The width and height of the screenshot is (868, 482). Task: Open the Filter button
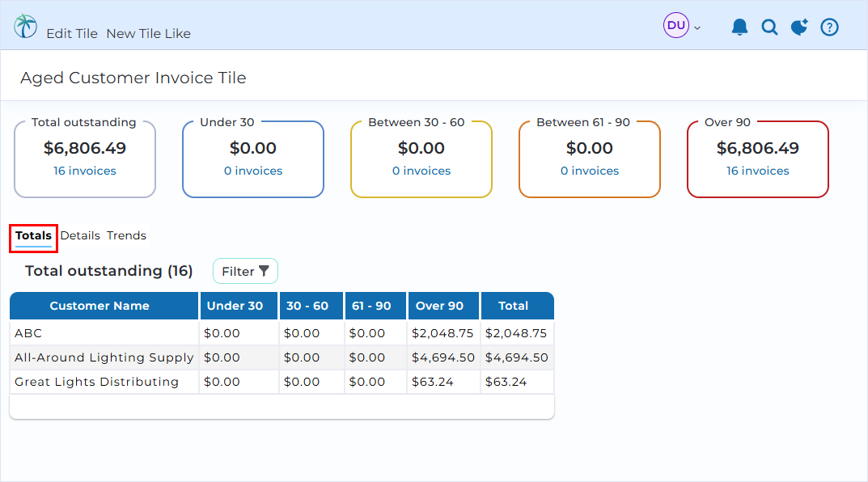pyautogui.click(x=245, y=271)
